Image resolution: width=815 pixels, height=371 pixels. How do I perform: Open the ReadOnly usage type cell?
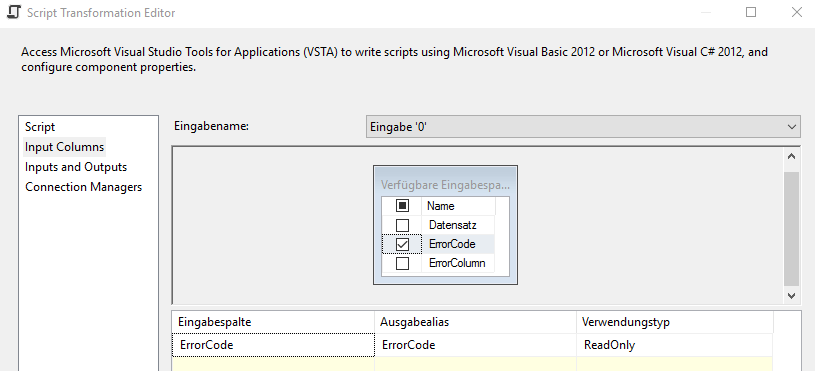point(675,345)
